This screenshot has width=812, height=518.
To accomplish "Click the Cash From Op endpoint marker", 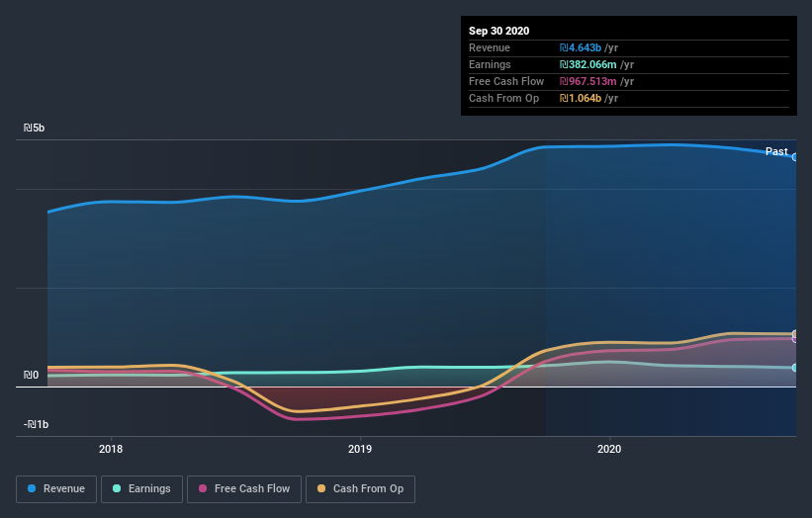I will (795, 334).
